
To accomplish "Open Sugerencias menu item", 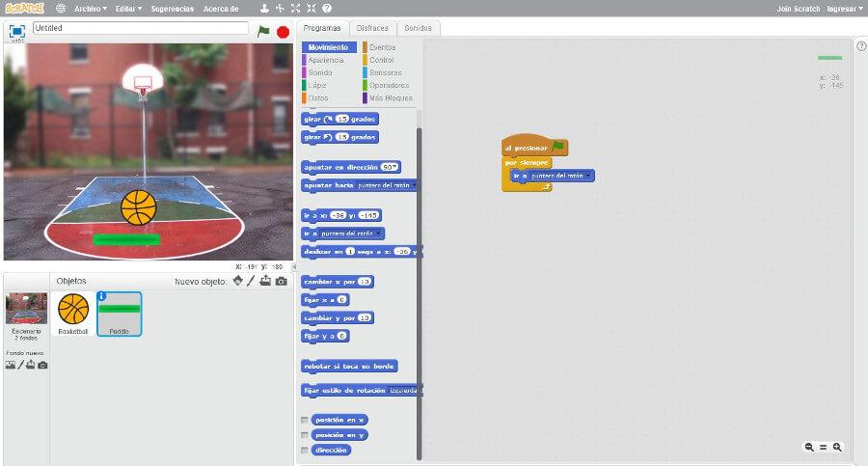I will (x=173, y=9).
